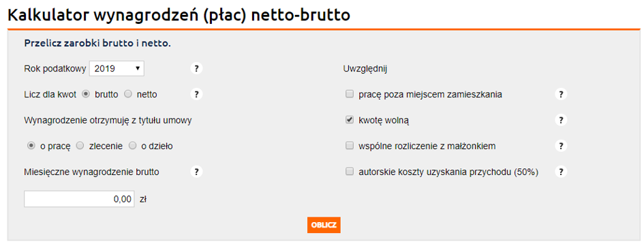The image size is (644, 248).
Task: Open help icon next to Rok podatkowy
Action: tap(196, 69)
